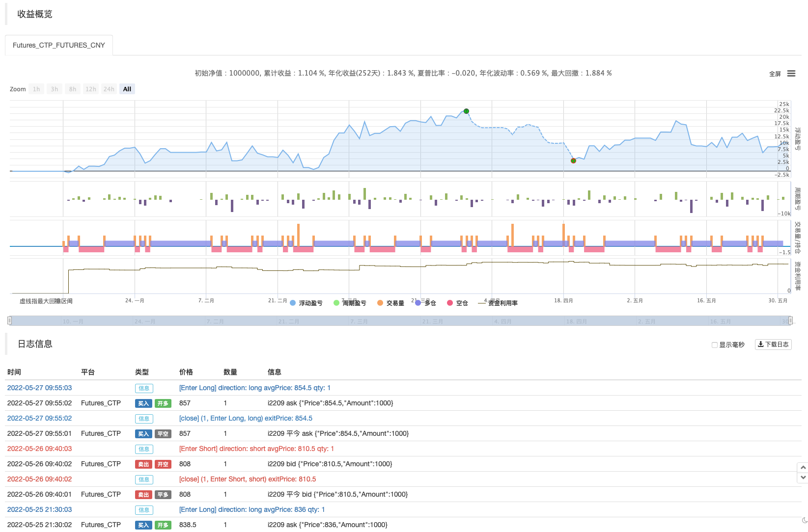This screenshot has width=808, height=532.
Task: Click price 838.5 in last row
Action: 188,525
